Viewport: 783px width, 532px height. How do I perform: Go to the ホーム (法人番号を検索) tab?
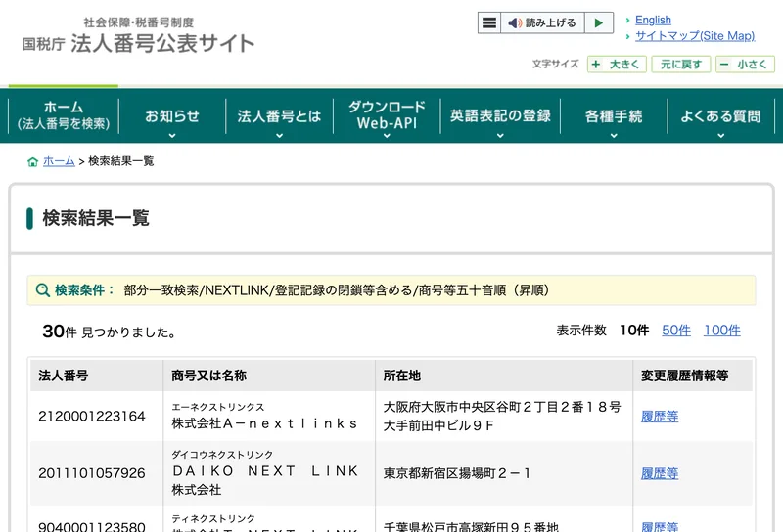point(64,115)
